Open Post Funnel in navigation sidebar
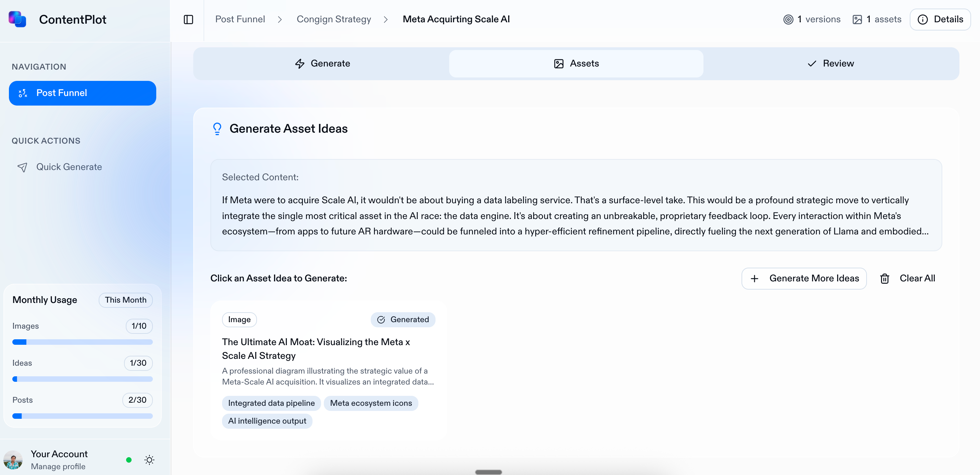 tap(82, 93)
